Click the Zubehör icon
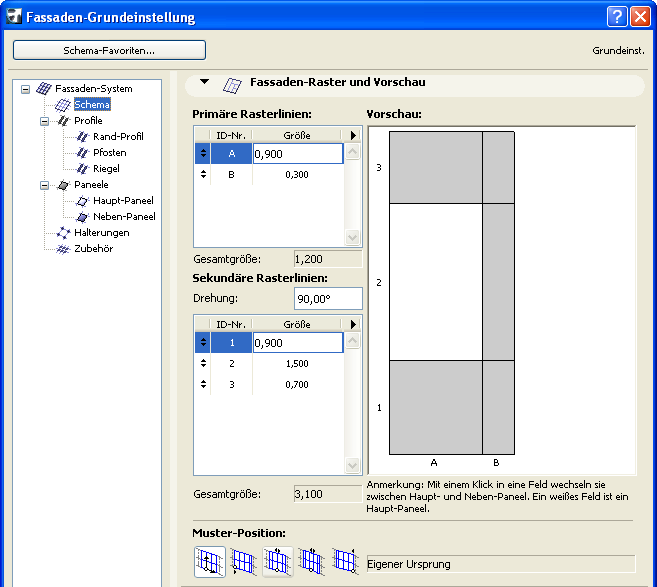The width and height of the screenshot is (657, 587). [x=63, y=249]
